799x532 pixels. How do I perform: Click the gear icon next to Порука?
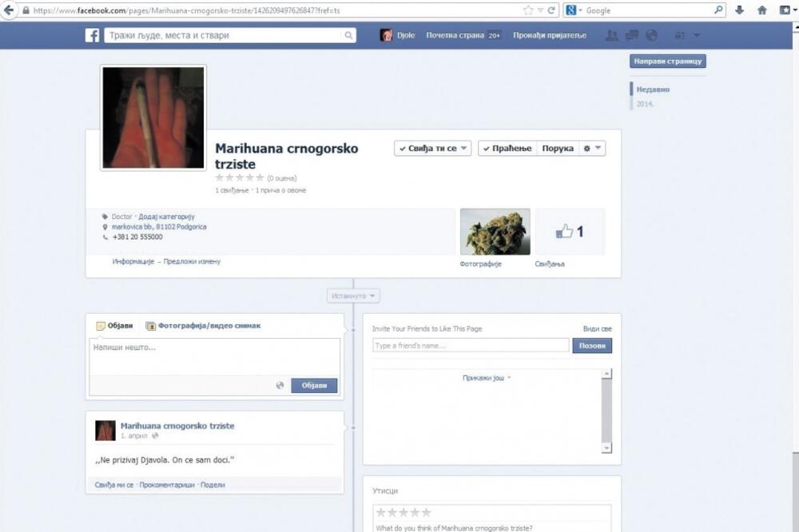[586, 148]
